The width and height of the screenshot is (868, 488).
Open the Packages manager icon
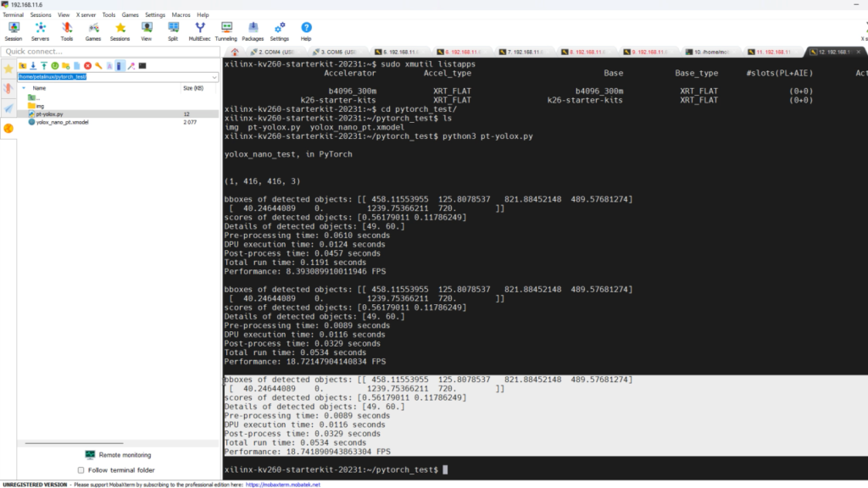(x=253, y=30)
